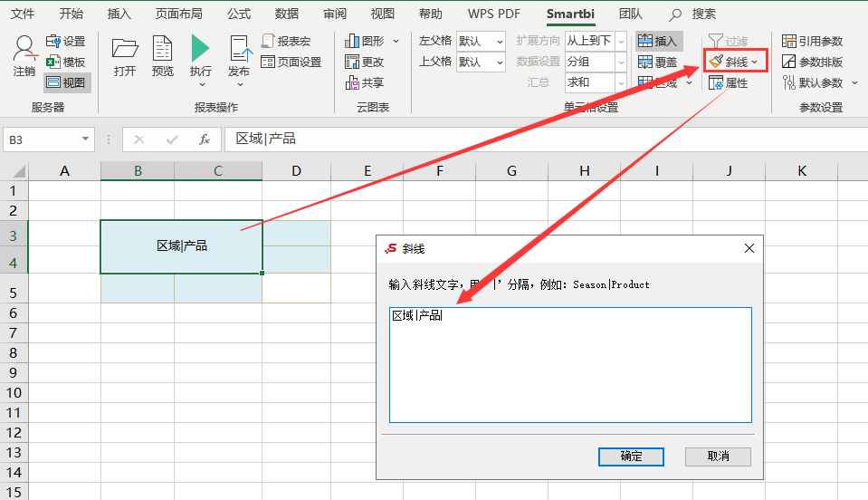Open 报表宏 report macro
The image size is (868, 500).
point(286,41)
